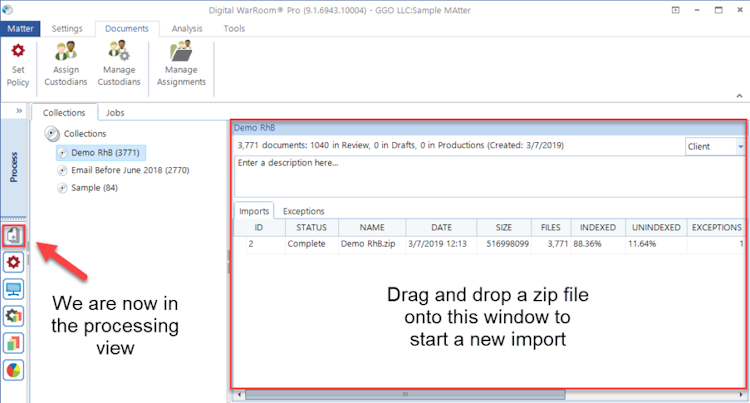Viewport: 750px width, 403px height.
Task: Click the scrollbar right arrow
Action: coord(740,395)
